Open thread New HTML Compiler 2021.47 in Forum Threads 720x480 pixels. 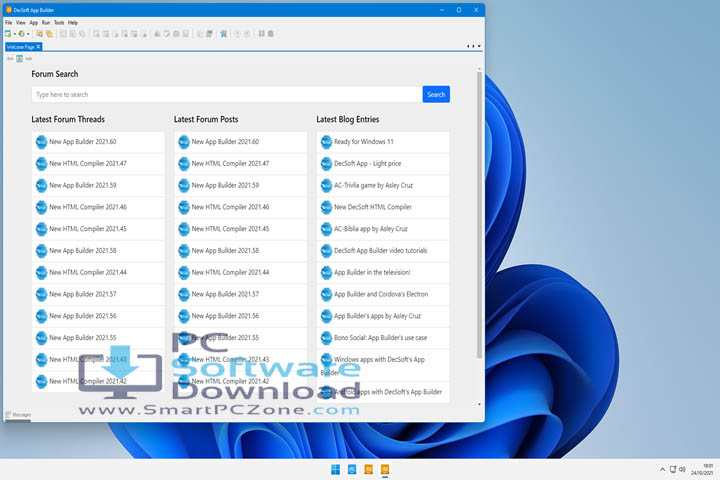98,164
